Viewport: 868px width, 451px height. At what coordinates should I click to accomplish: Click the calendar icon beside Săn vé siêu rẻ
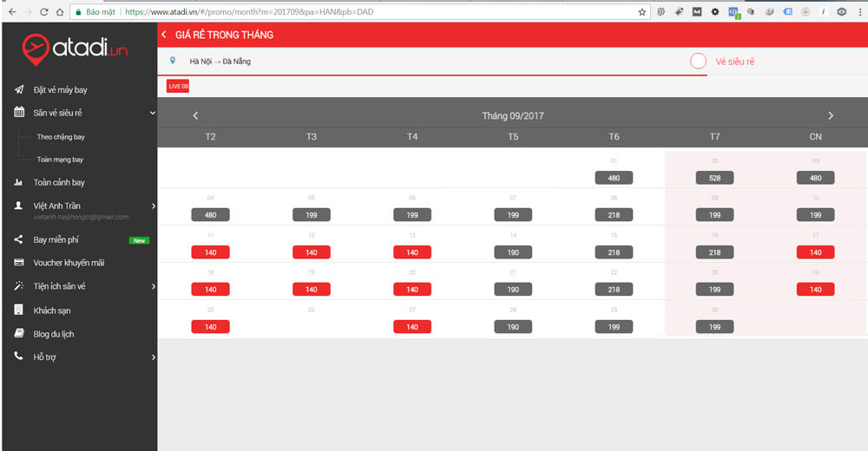[18, 113]
